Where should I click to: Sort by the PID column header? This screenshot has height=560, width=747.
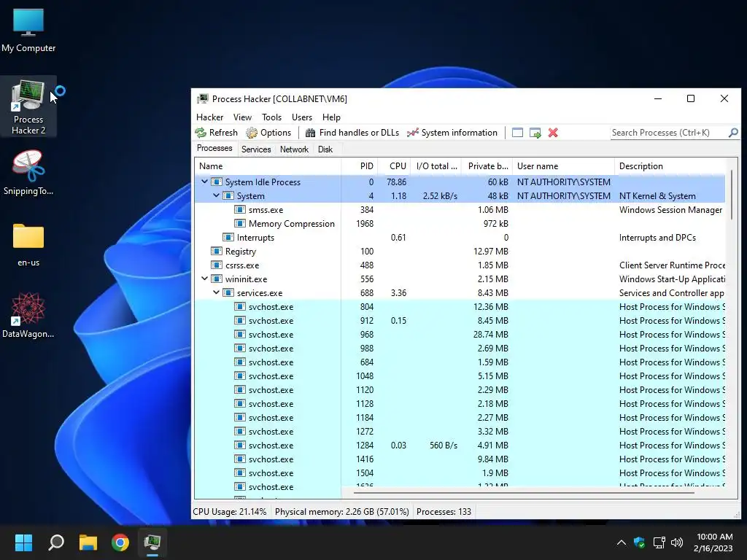pos(360,166)
